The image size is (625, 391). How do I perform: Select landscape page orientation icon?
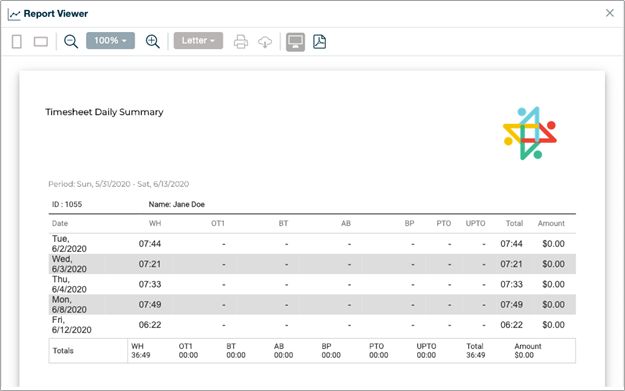pyautogui.click(x=41, y=41)
